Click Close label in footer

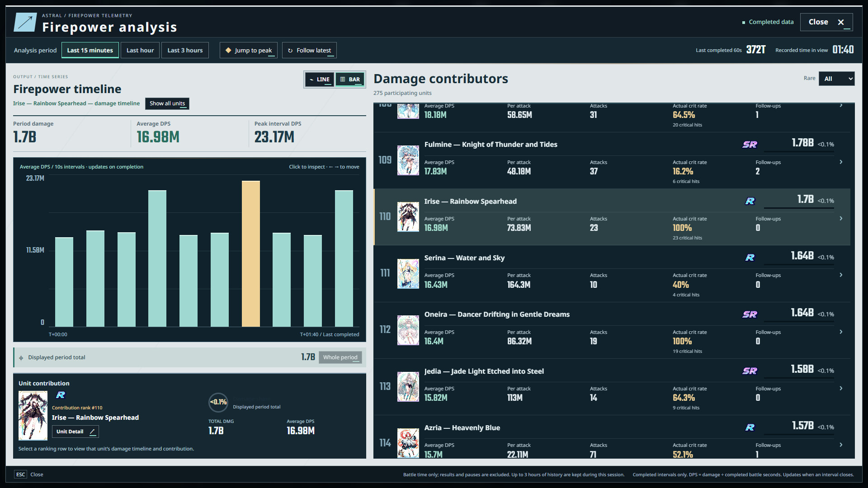click(x=37, y=474)
